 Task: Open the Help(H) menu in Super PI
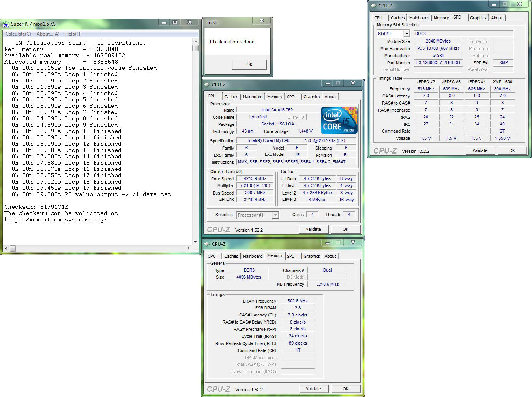pos(73,34)
